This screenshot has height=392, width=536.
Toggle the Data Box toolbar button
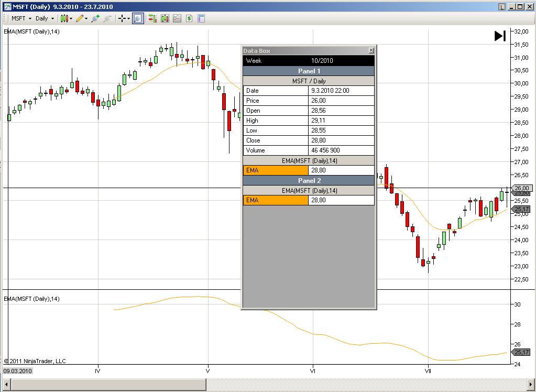(x=138, y=18)
